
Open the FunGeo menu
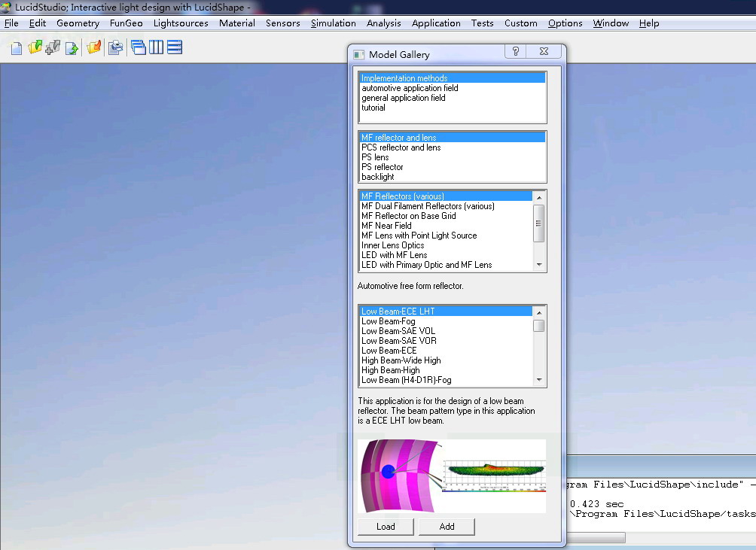pos(127,23)
